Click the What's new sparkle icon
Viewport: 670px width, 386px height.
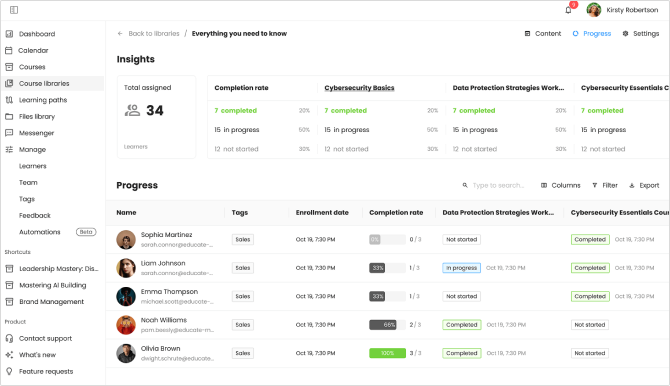(9, 355)
